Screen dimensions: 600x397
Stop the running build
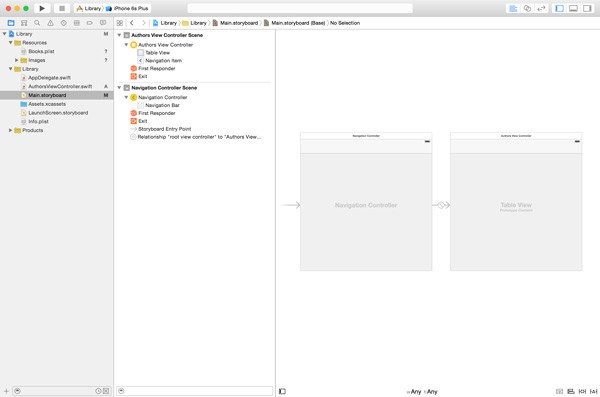click(62, 8)
